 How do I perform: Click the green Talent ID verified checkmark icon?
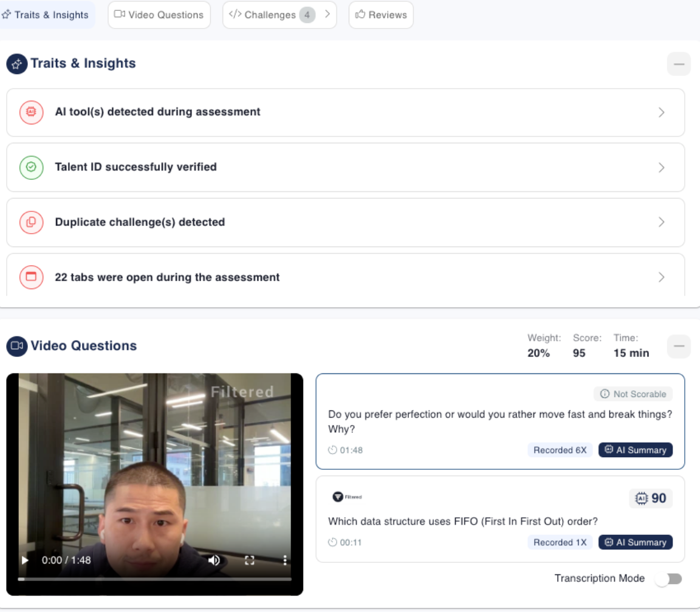click(31, 168)
